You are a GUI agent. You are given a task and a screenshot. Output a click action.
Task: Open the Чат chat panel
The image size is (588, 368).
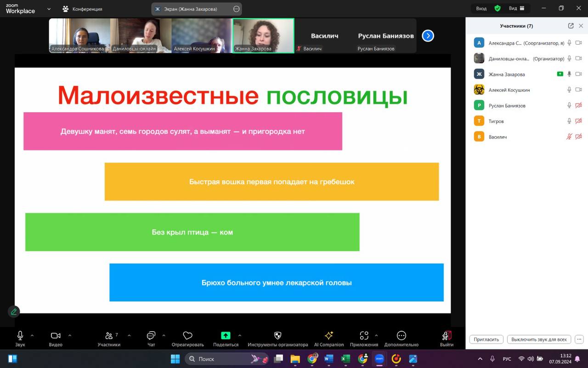click(x=151, y=339)
